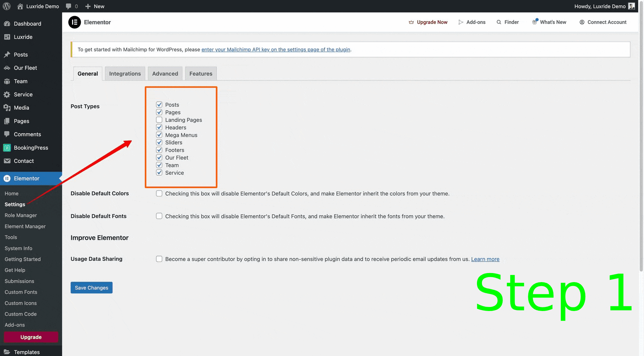Open Getting Started submenu item
The height and width of the screenshot is (356, 644).
pos(22,259)
